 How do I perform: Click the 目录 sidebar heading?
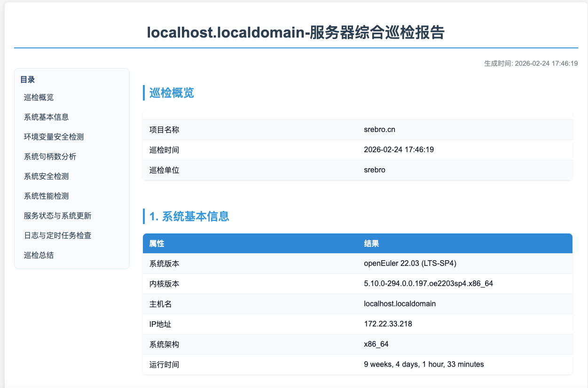click(28, 79)
